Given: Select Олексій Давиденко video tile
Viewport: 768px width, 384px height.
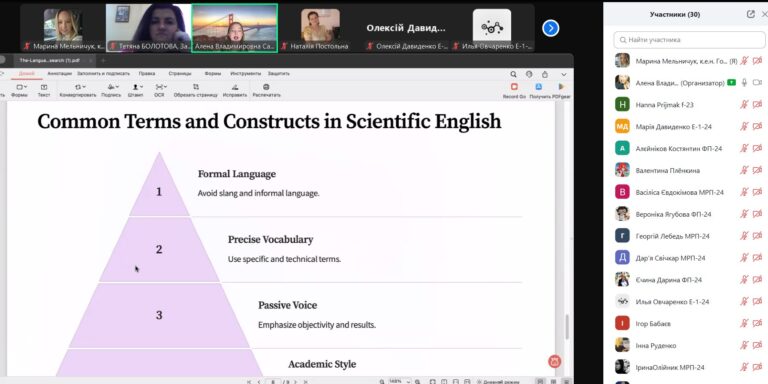Looking at the screenshot, I should 406,27.
